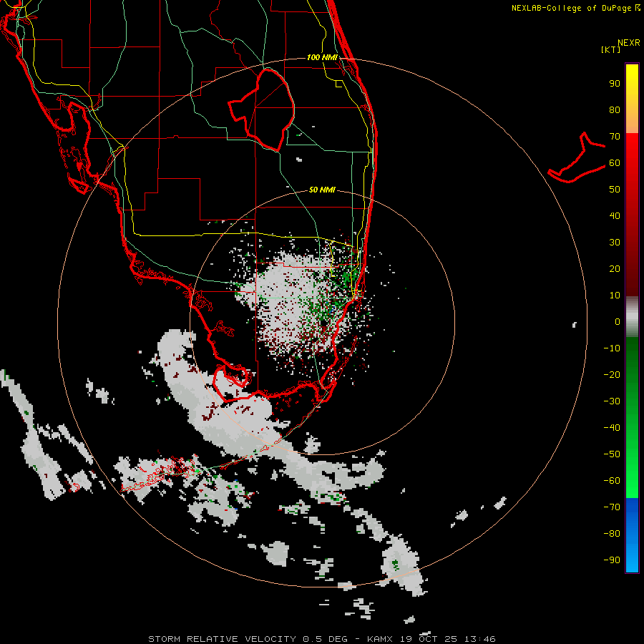Click the 10 value on velocity scale
Screen dimensions: 644x644
pyautogui.click(x=615, y=296)
